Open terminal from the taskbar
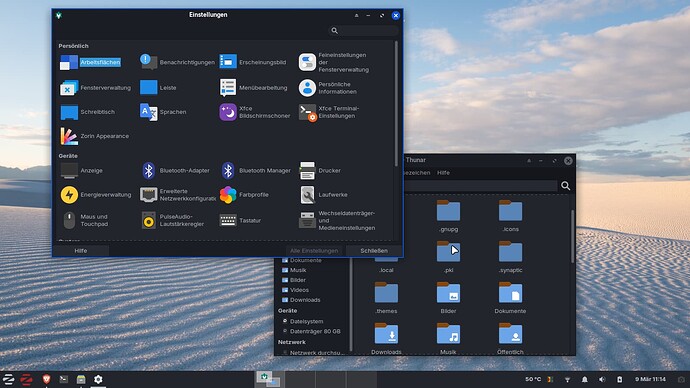This screenshot has width=690, height=388. (64, 379)
